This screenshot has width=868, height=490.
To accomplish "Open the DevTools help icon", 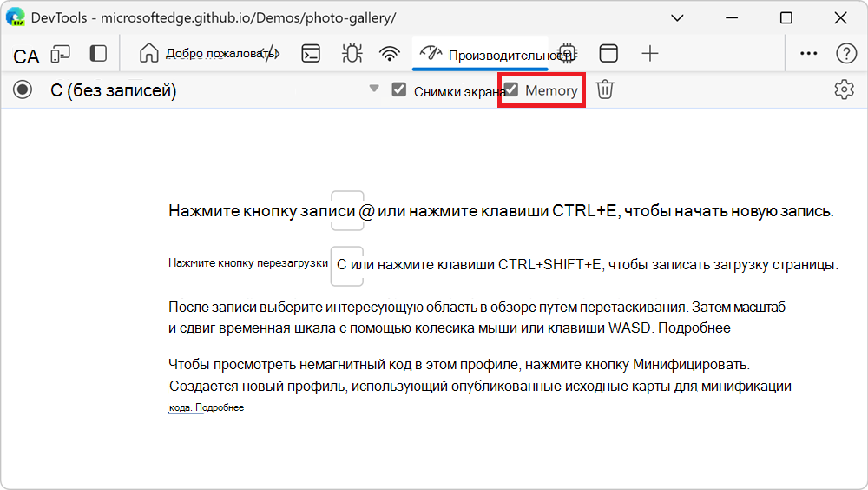I will tap(846, 54).
